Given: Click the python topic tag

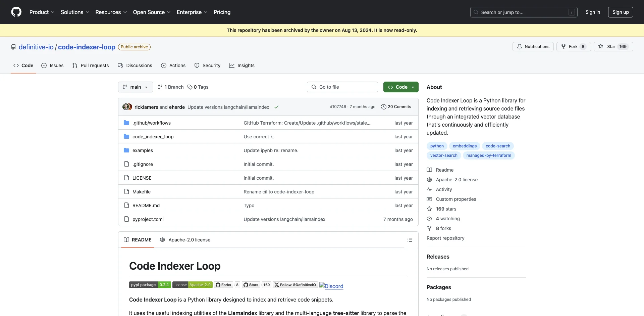Looking at the screenshot, I should (437, 146).
